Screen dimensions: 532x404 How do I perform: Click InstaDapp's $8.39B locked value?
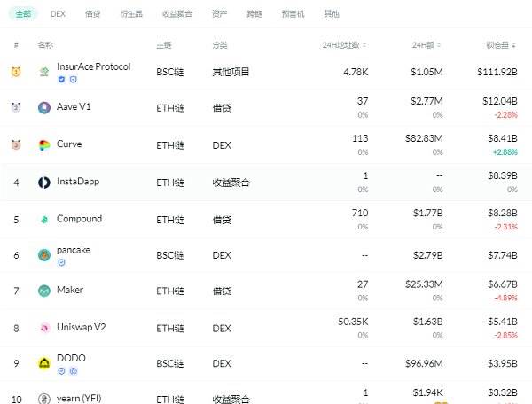(503, 175)
